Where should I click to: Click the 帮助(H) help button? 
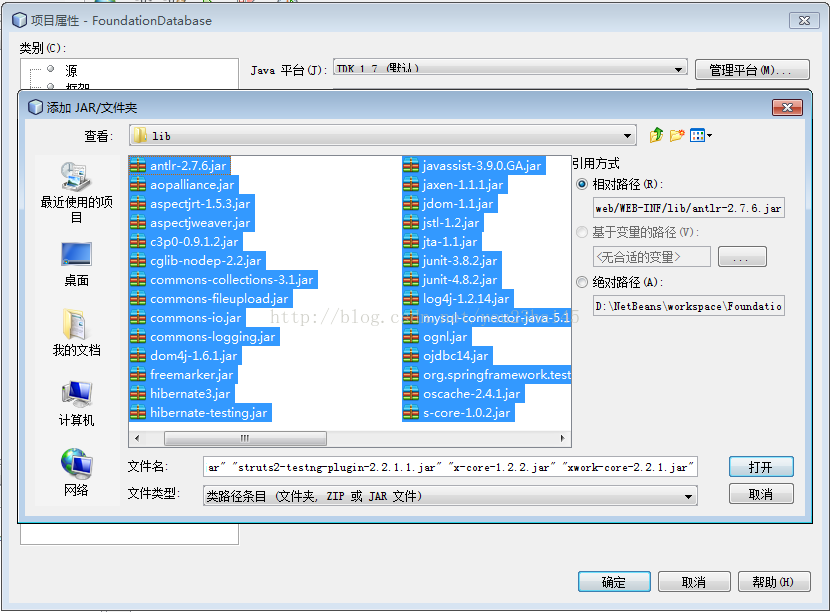(x=774, y=582)
